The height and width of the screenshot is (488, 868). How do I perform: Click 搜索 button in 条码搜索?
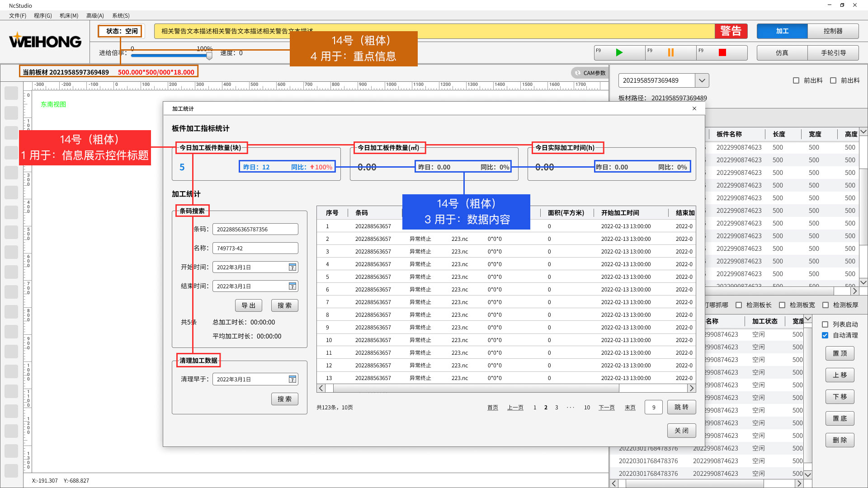pos(285,305)
